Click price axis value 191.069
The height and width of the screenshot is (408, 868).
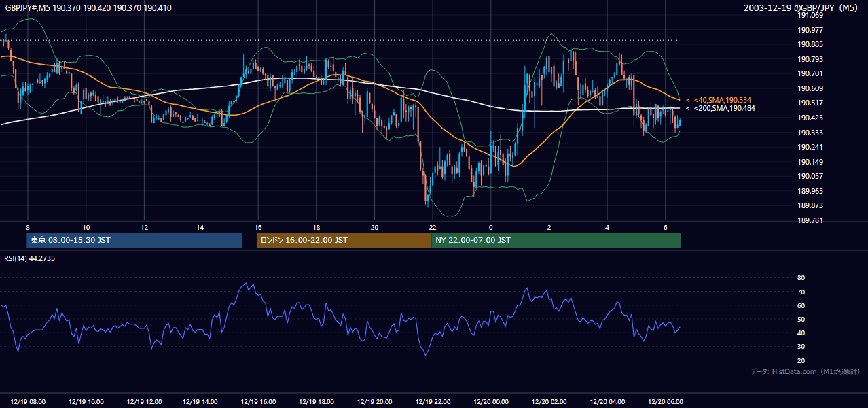[812, 15]
